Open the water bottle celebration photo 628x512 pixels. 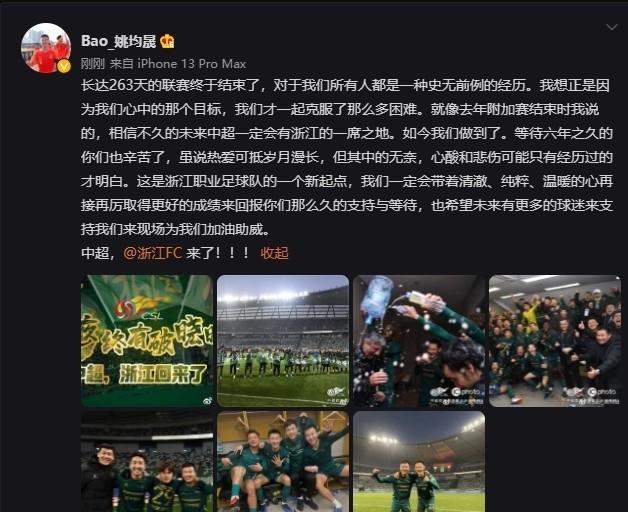point(419,341)
